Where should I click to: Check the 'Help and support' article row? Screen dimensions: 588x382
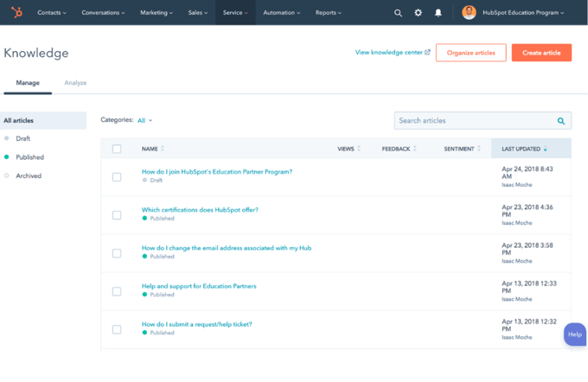117,291
